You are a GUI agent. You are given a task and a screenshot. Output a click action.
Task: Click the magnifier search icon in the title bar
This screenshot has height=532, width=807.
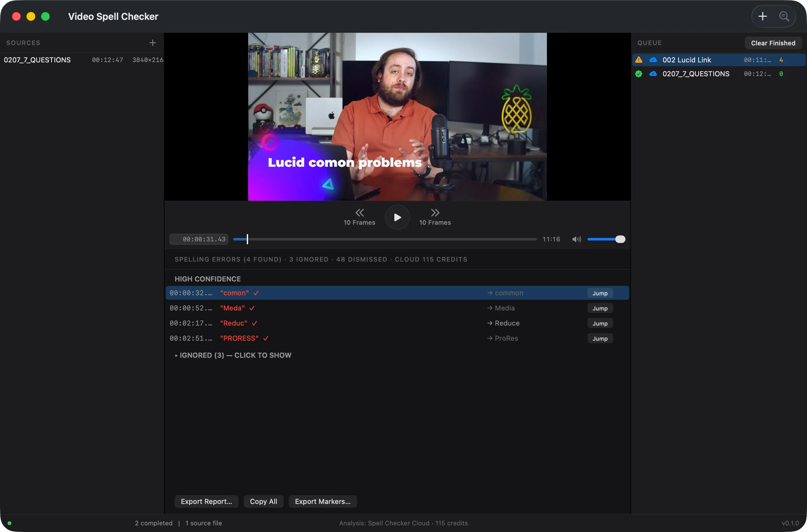coord(784,16)
